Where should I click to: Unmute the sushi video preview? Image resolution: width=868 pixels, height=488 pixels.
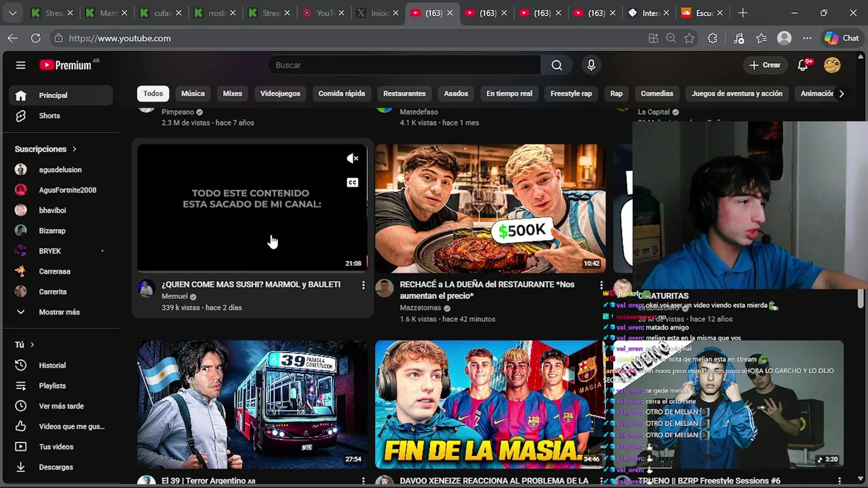(x=353, y=159)
